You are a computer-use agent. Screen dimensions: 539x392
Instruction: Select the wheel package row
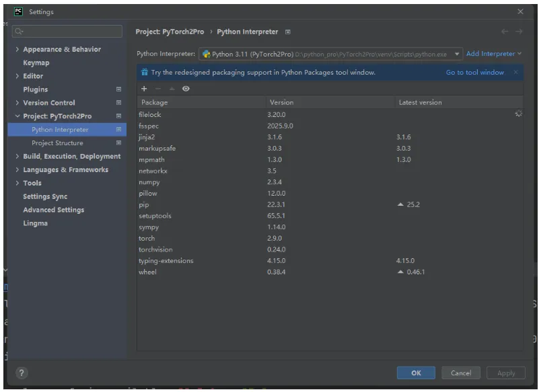pyautogui.click(x=330, y=272)
